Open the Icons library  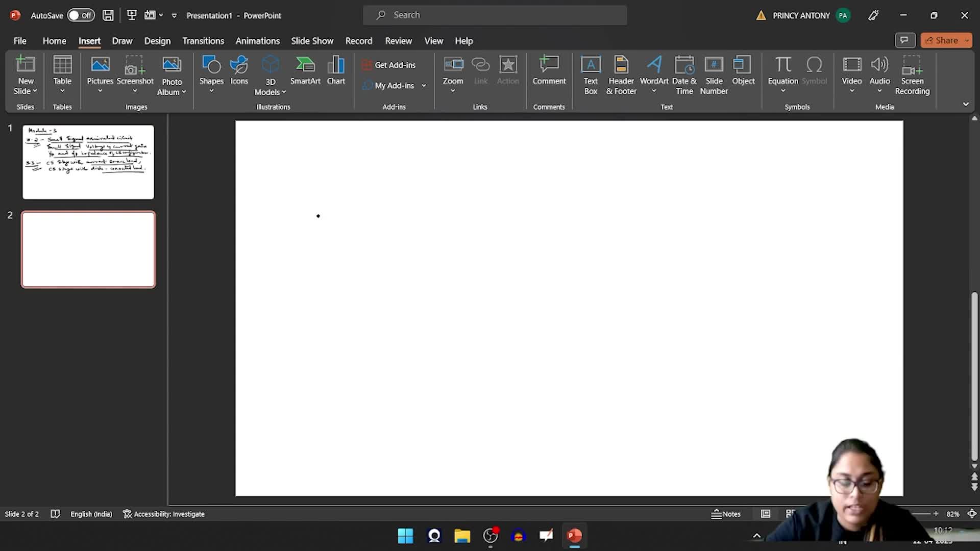(x=239, y=70)
